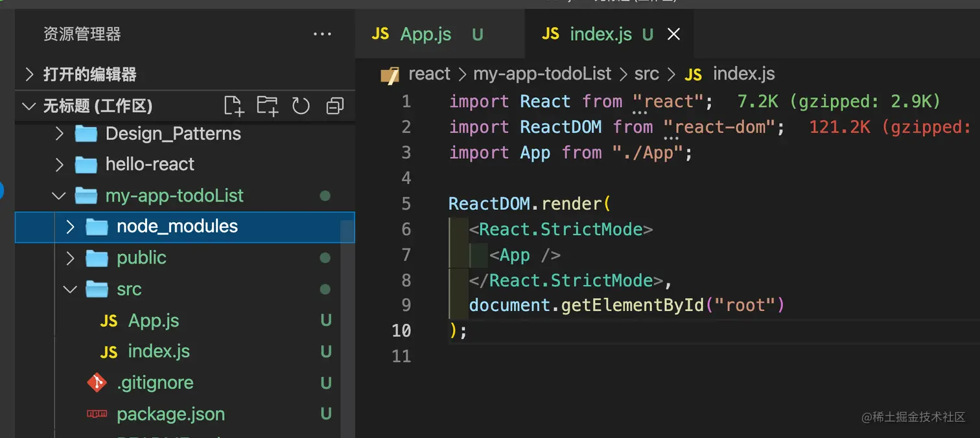Image resolution: width=980 pixels, height=438 pixels.
Task: Click the JS icon on App.js tab
Action: click(380, 34)
